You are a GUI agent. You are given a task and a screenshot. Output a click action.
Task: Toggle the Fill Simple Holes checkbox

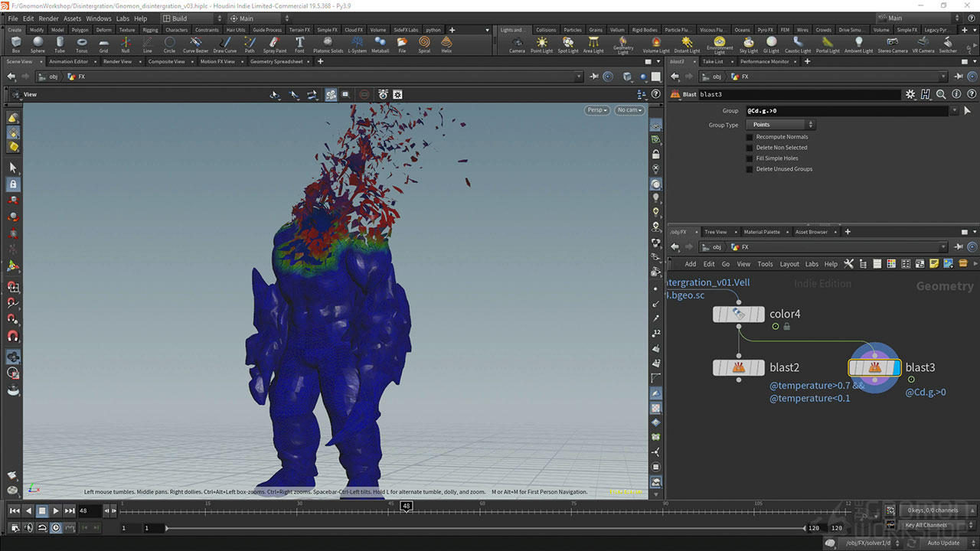750,158
